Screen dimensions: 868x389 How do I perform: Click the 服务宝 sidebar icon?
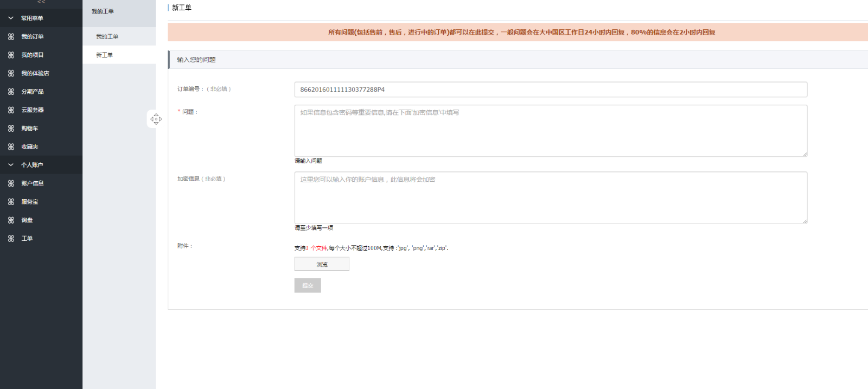pyautogui.click(x=11, y=202)
